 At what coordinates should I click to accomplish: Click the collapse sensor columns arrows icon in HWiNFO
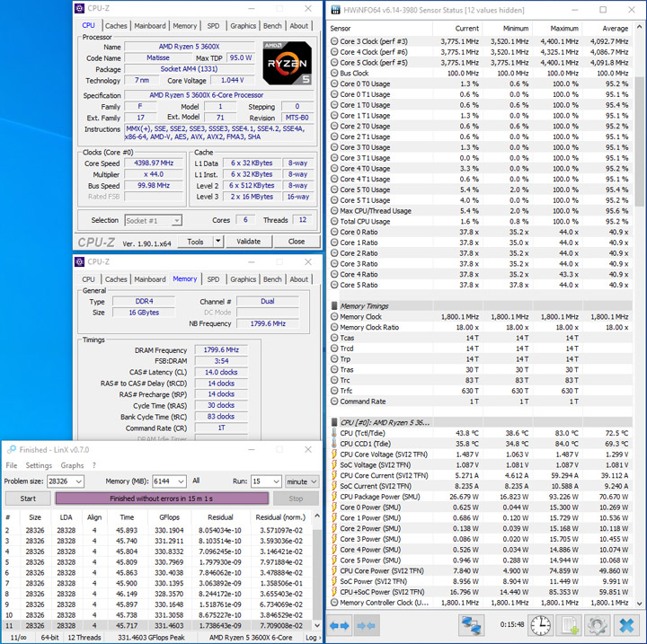coord(366,626)
